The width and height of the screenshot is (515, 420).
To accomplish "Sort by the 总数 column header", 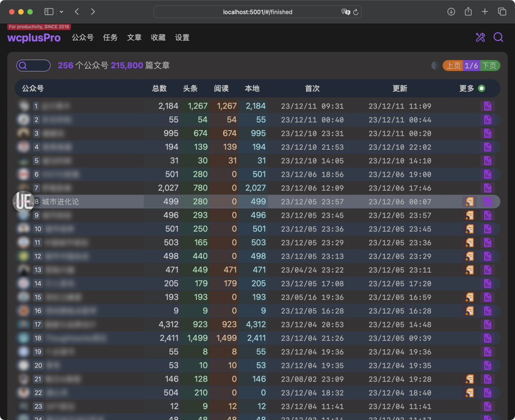I will [x=160, y=88].
